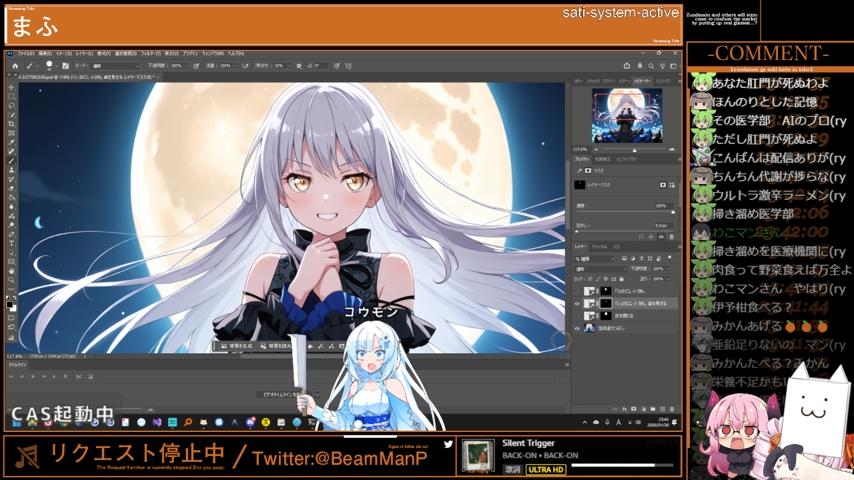The image size is (854, 480).
Task: Open the timeline type dropdown arrow
Action: coord(318,394)
